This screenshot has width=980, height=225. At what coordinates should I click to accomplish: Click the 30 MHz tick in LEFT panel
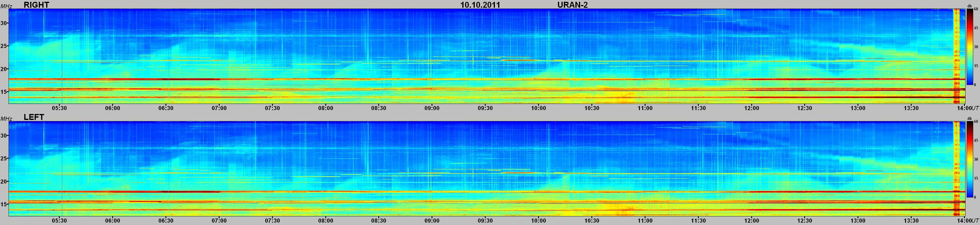[4, 136]
